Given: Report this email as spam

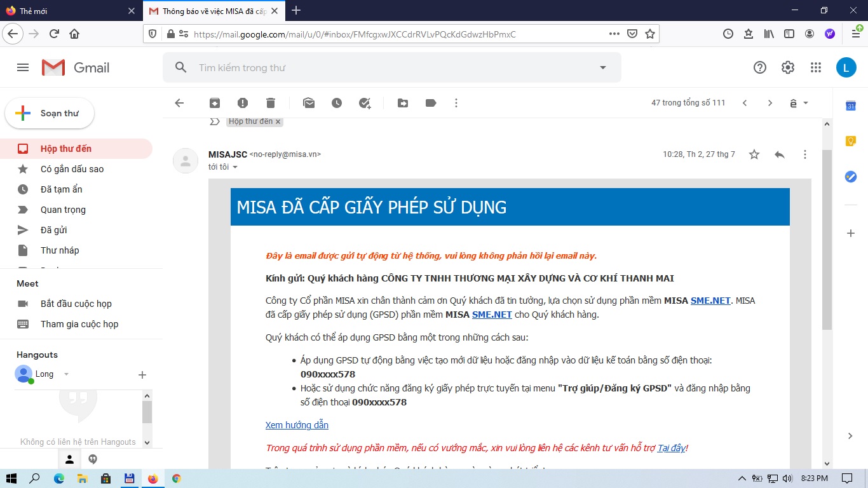Looking at the screenshot, I should coord(243,103).
